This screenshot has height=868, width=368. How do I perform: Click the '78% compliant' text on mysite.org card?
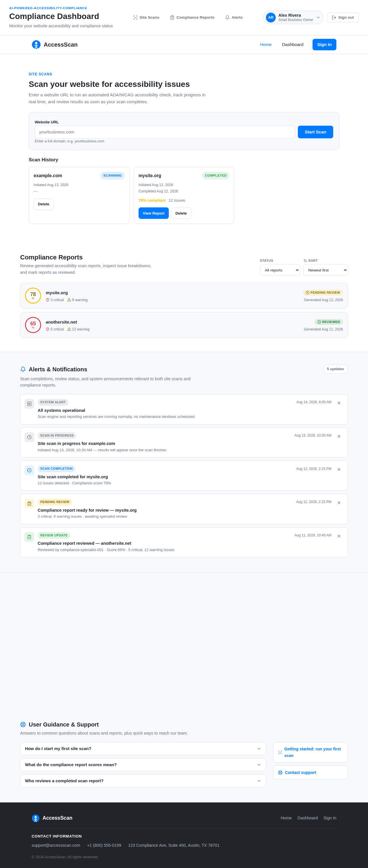pyautogui.click(x=152, y=200)
